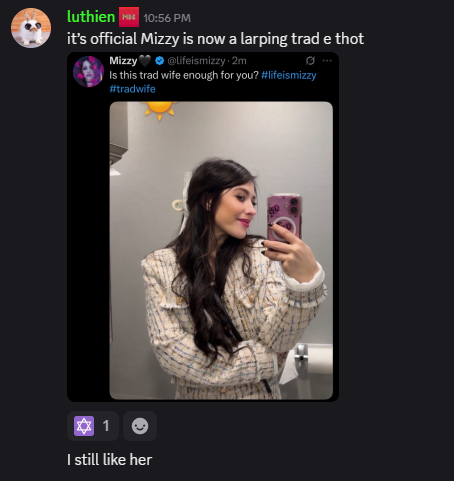Image resolution: width=454 pixels, height=481 pixels.
Task: Click the 10:56 PM message timestamp
Action: [x=167, y=18]
